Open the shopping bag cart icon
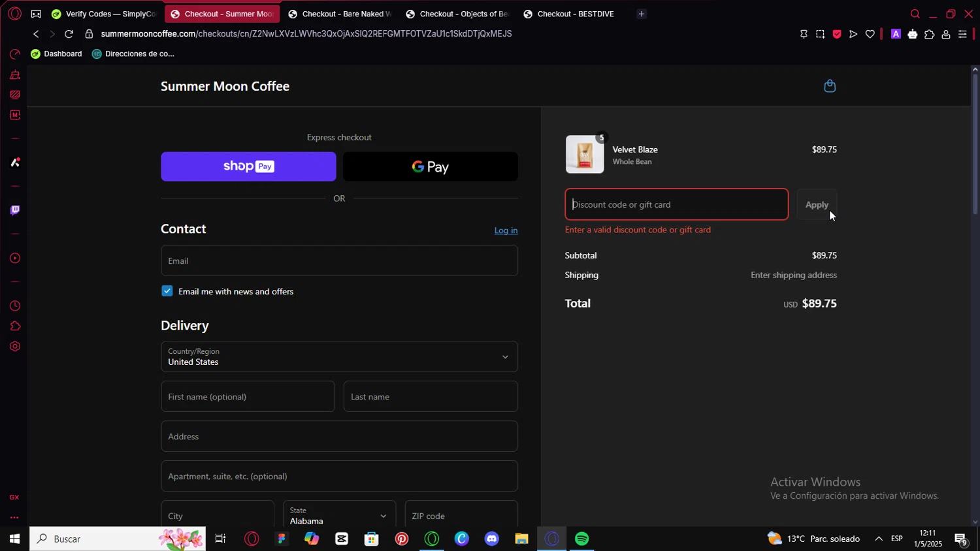The width and height of the screenshot is (980, 551). (830, 86)
